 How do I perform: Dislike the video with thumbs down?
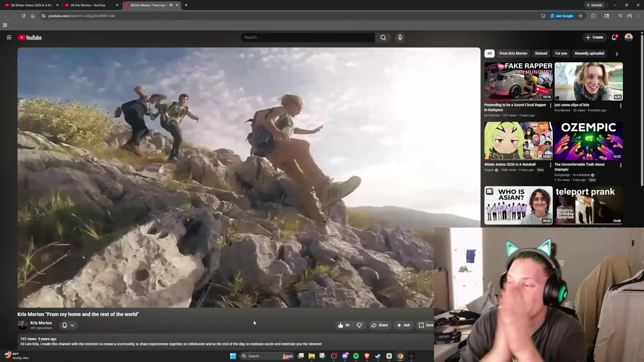359,325
